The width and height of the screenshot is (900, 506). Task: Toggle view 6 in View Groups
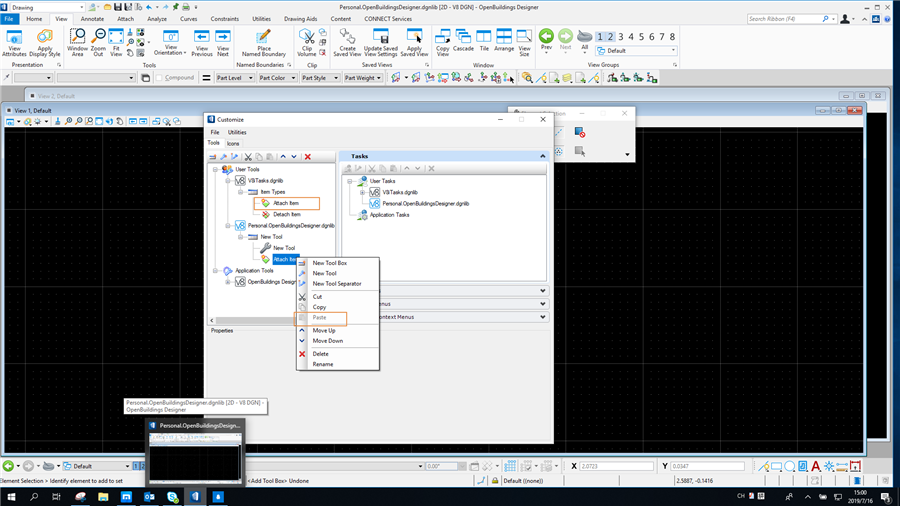click(x=651, y=37)
